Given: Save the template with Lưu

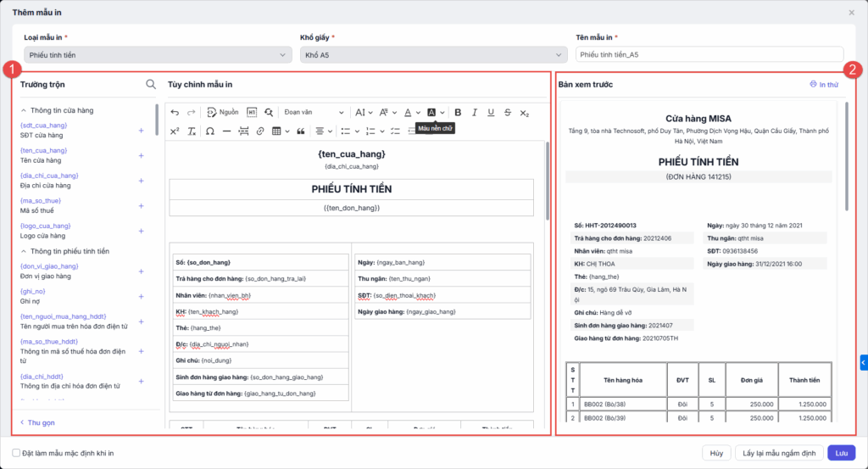Looking at the screenshot, I should pyautogui.click(x=842, y=453).
